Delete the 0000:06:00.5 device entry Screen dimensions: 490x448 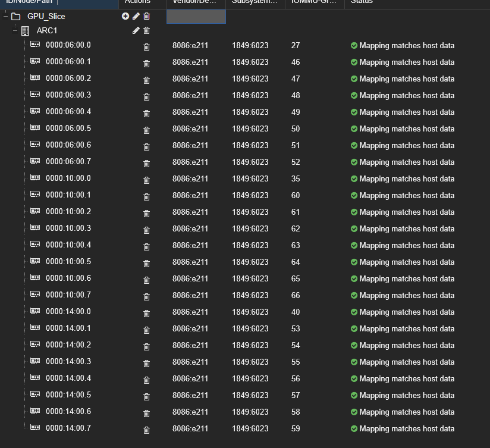[147, 130]
